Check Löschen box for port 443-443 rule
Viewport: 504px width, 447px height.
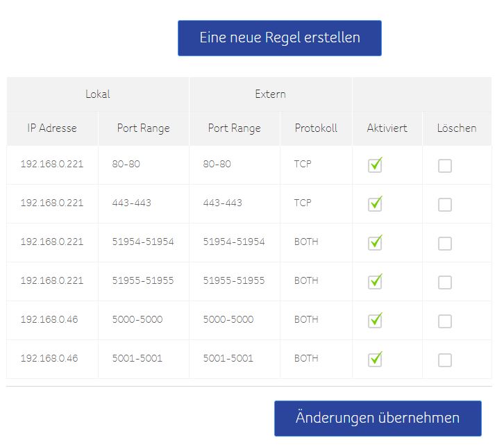445,205
